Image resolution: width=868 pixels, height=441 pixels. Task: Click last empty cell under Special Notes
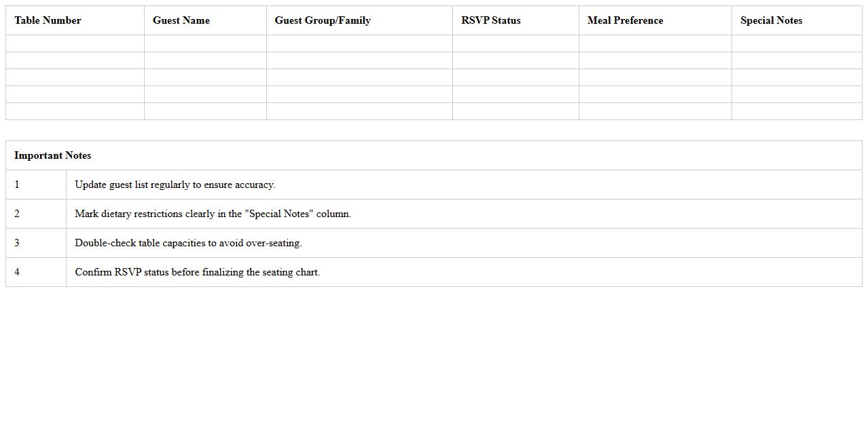pos(797,111)
